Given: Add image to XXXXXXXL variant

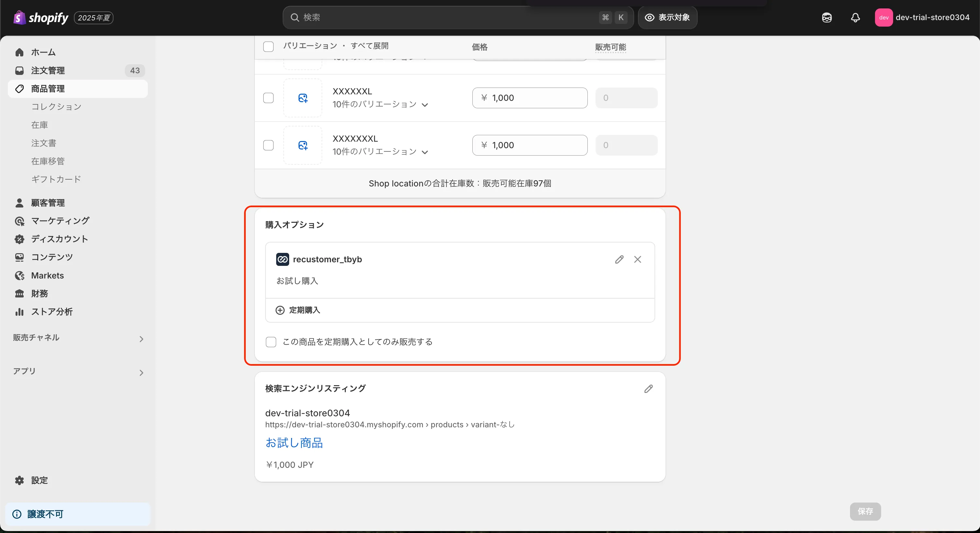Looking at the screenshot, I should [x=303, y=145].
